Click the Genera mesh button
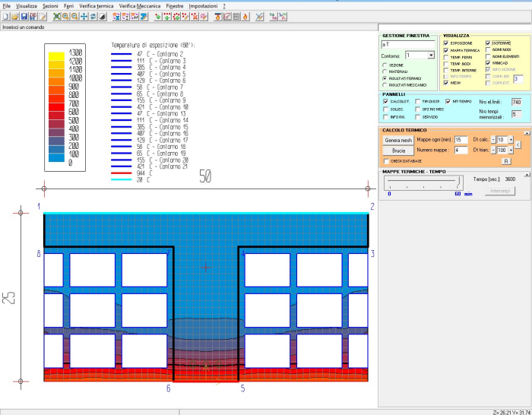Image resolution: width=532 pixels, height=415 pixels. [x=397, y=140]
